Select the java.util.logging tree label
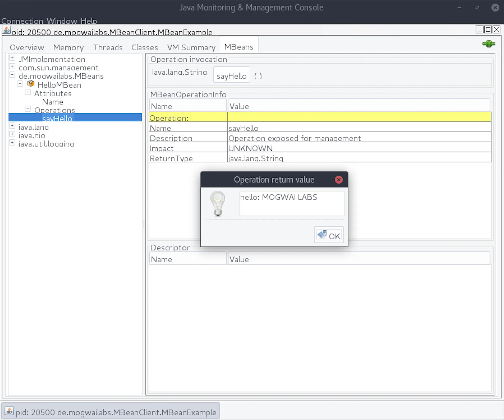This screenshot has width=504, height=420. click(46, 144)
